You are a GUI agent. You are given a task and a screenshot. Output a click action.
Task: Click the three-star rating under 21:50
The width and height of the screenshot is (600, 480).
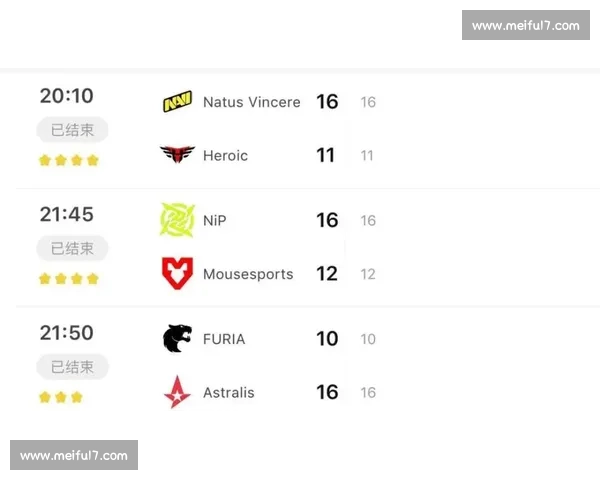60,397
